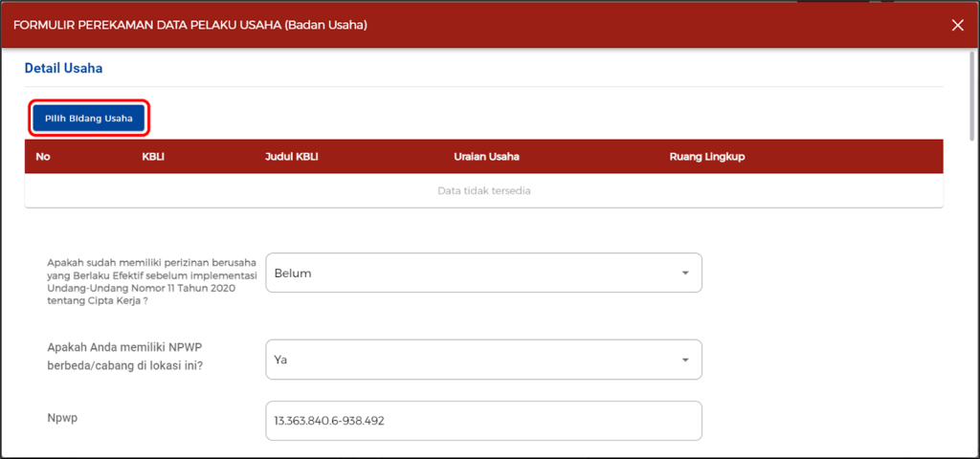Focus the Npwp number input field
The width and height of the screenshot is (980, 459).
click(482, 421)
